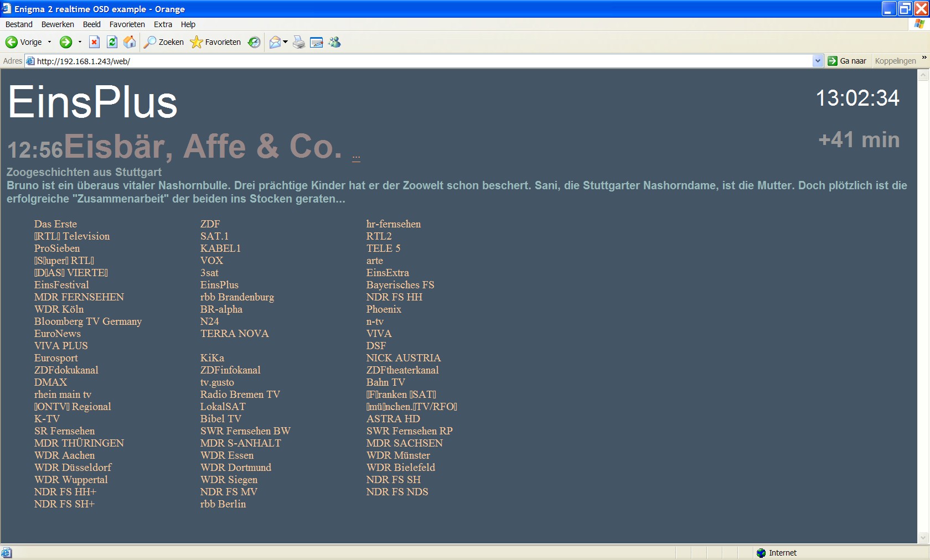
Task: Expand the Koppelingen toolbar chevron
Action: click(924, 58)
